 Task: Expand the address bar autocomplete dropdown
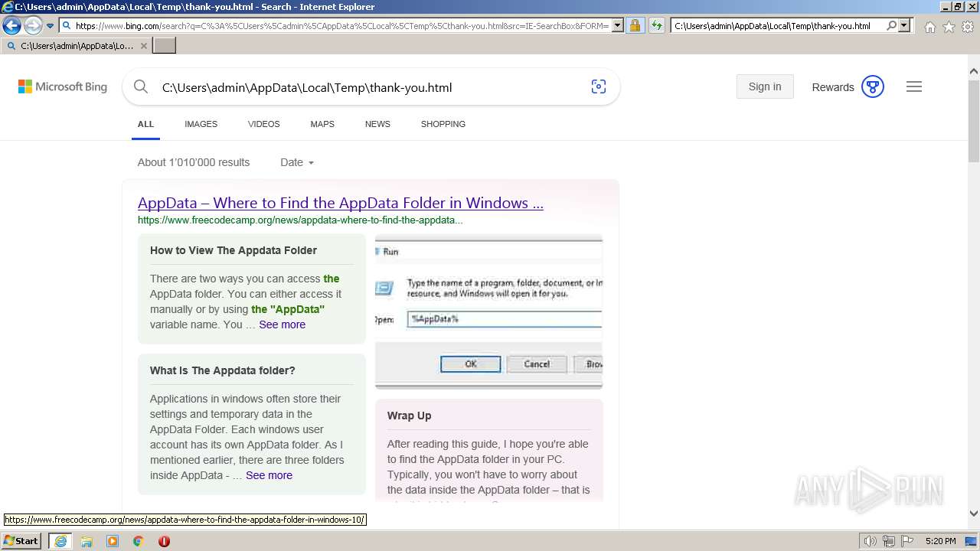click(618, 26)
